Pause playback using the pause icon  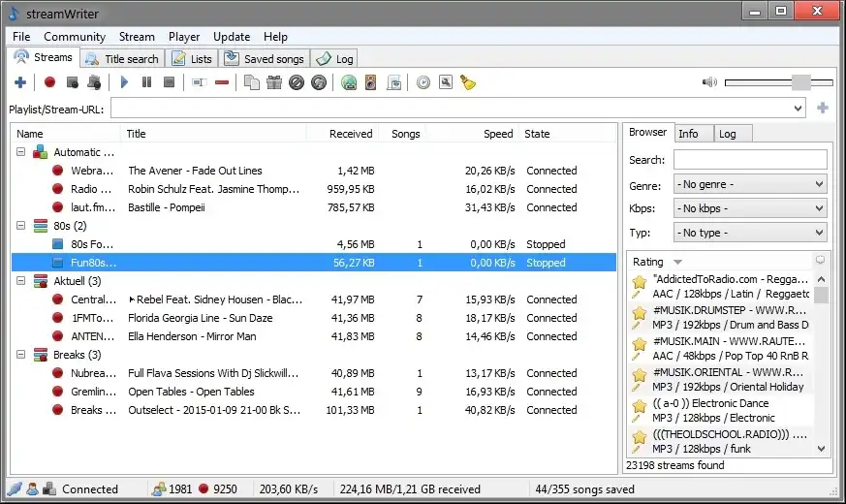tap(146, 83)
